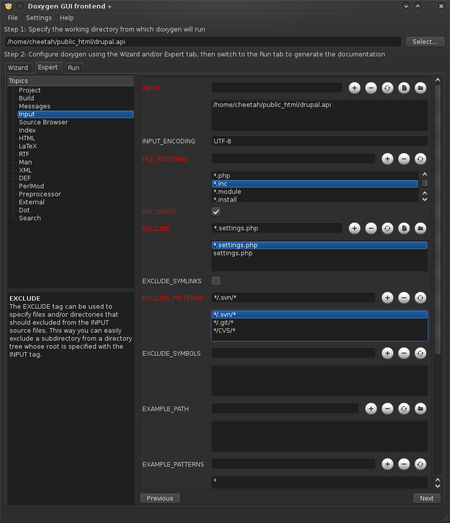Add symbol with EXCLUDE_SYMBOLS plus icon

(x=387, y=353)
